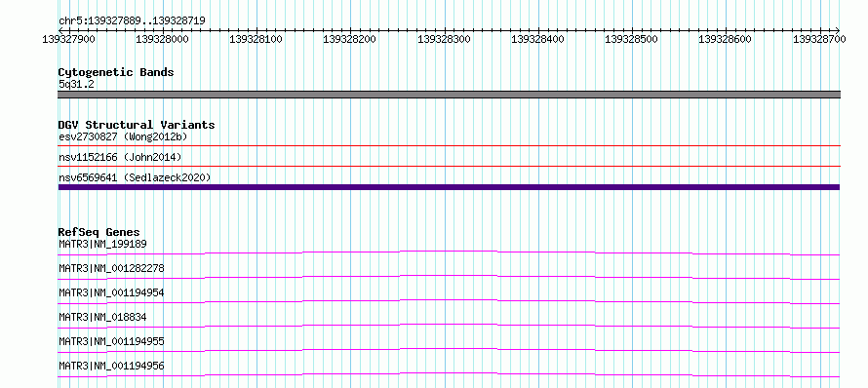Click the 5q31.2 band label

coord(76,84)
